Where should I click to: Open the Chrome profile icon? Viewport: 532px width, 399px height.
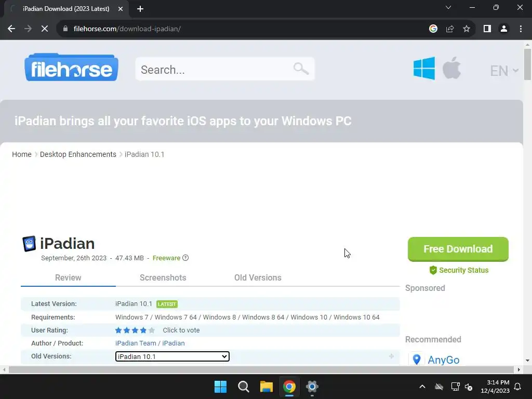(x=504, y=29)
